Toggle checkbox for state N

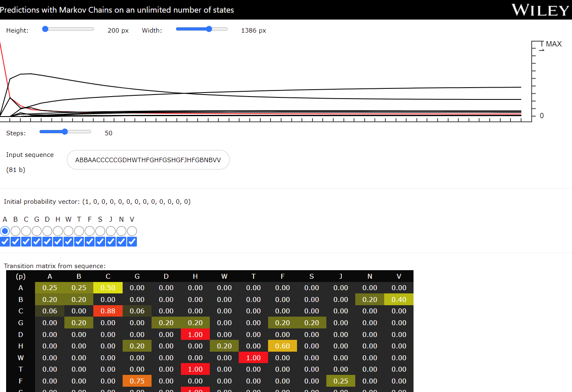point(121,242)
